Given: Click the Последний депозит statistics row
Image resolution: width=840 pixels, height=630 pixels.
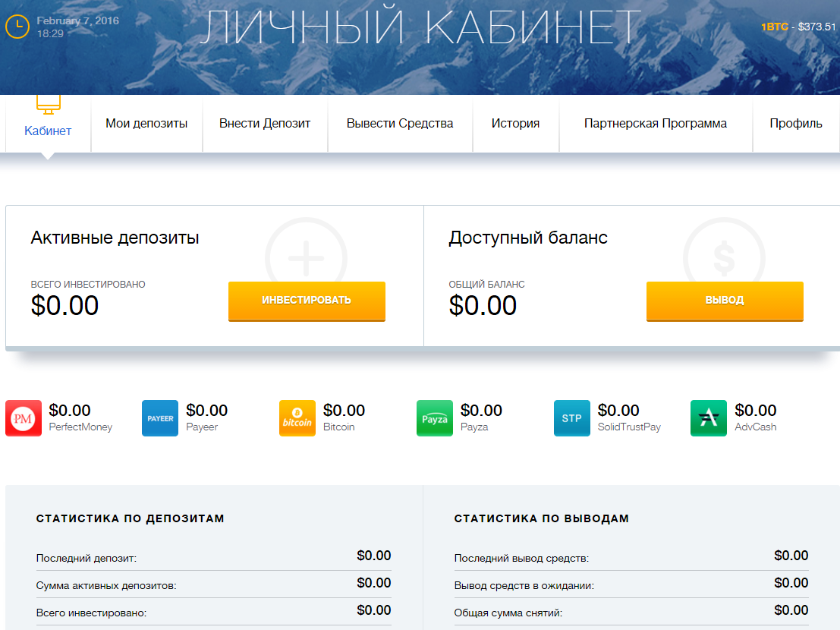Looking at the screenshot, I should tap(213, 557).
